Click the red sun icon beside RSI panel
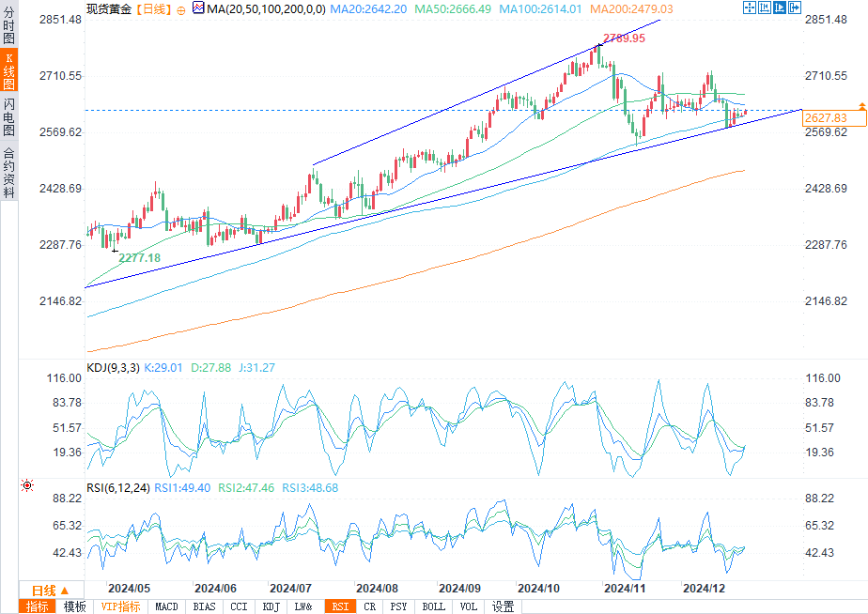 [27, 485]
